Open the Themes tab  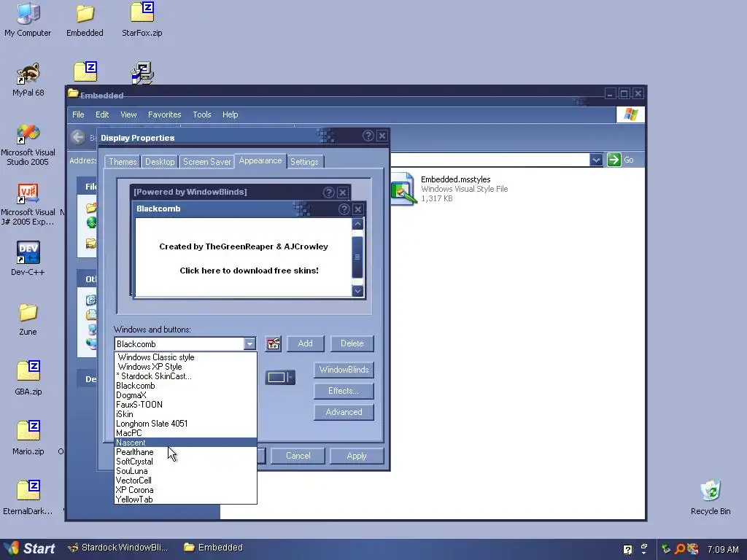(123, 162)
